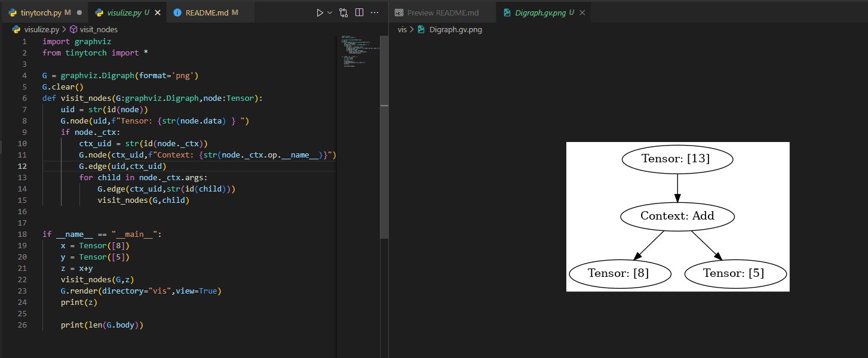The image size is (868, 358).
Task: Split the editor to the right
Action: [x=359, y=13]
